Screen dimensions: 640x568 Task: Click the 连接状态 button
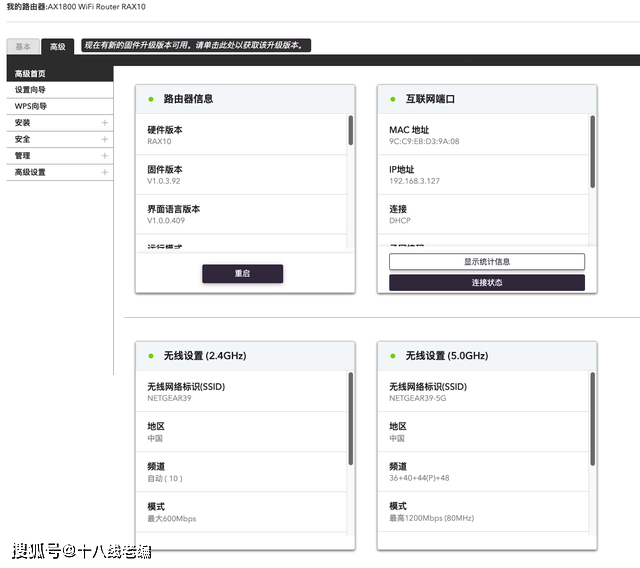486,283
